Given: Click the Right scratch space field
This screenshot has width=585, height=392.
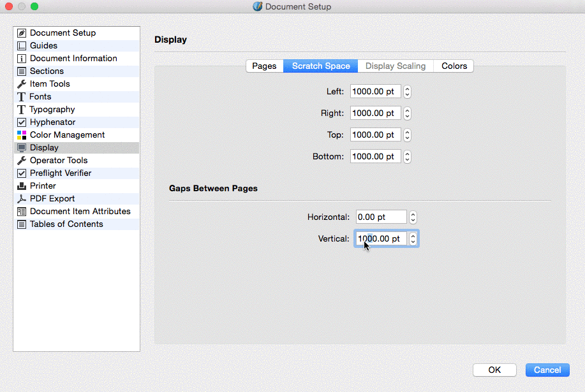Looking at the screenshot, I should pos(375,113).
